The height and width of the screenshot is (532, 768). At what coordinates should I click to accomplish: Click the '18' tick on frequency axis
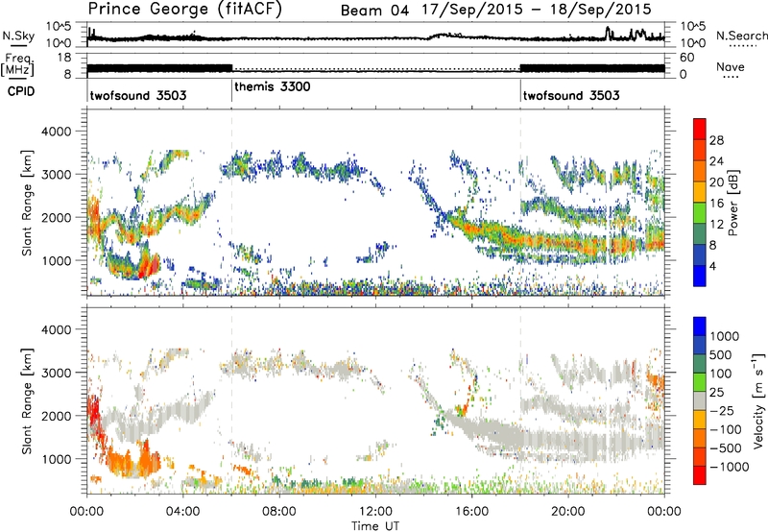coord(64,58)
